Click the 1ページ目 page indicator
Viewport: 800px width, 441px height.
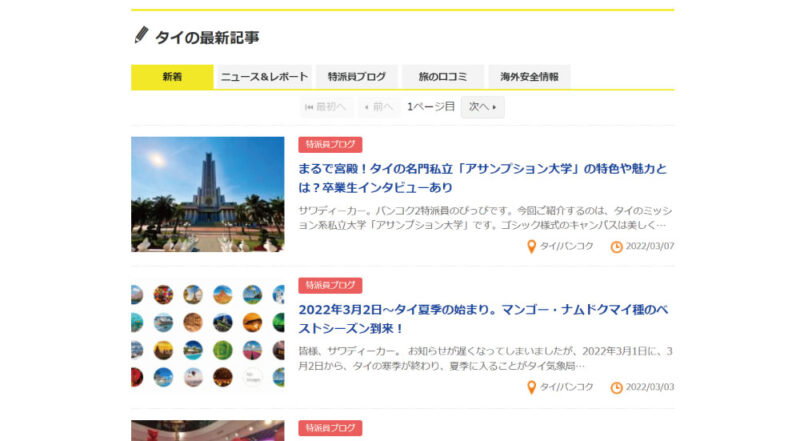point(431,107)
